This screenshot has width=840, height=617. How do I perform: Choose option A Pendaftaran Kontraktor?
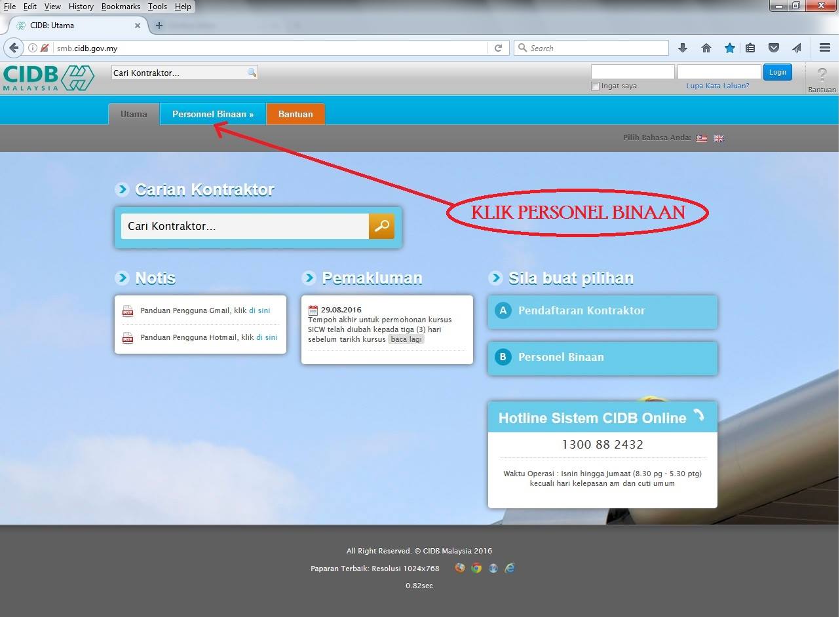[x=603, y=311]
